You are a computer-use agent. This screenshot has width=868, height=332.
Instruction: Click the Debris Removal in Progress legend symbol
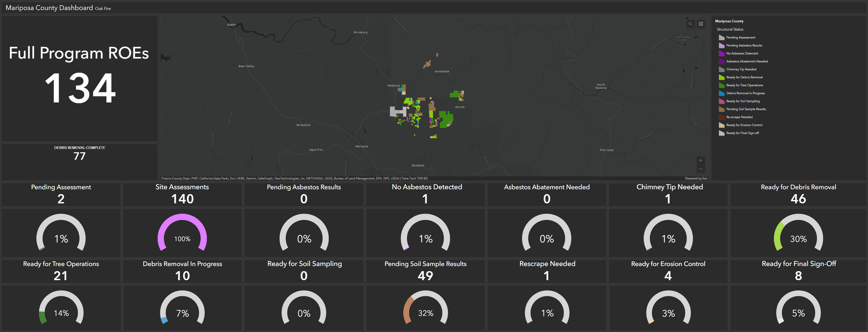[721, 93]
